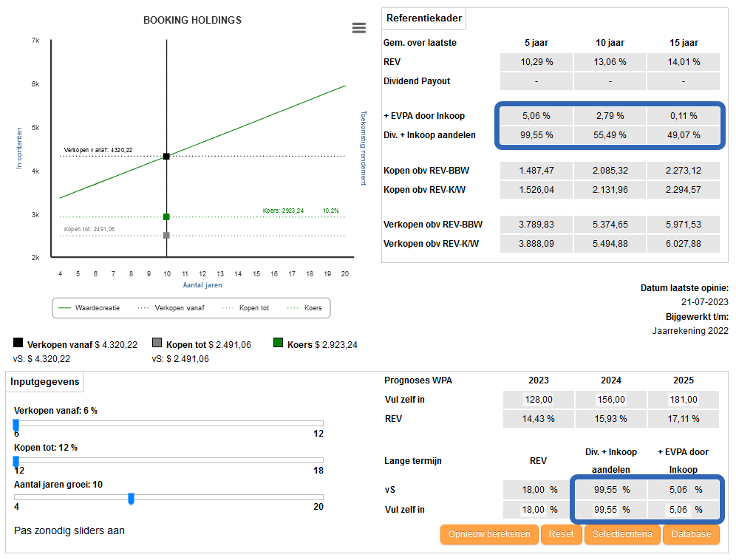The width and height of the screenshot is (736, 560).
Task: Click the black Verkopen vanaf color square
Action: point(18,342)
